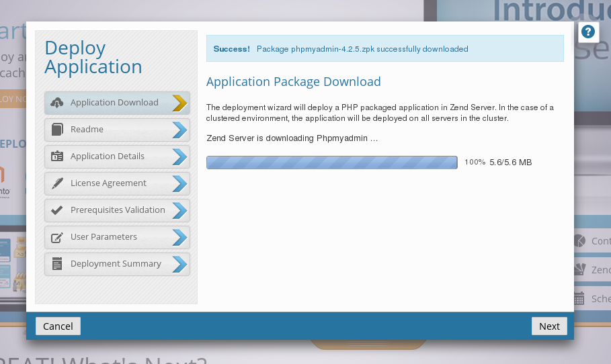Click the Next button
611x364 pixels.
coord(549,326)
